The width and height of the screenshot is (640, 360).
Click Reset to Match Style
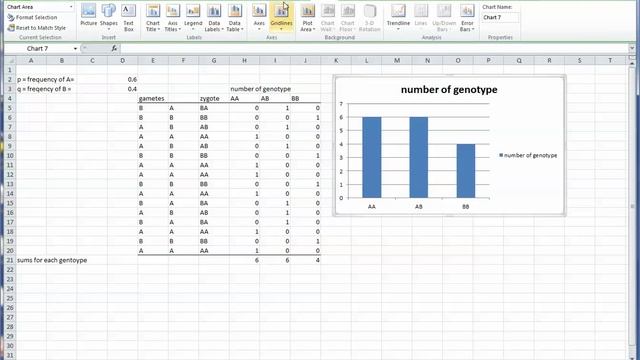click(x=37, y=28)
